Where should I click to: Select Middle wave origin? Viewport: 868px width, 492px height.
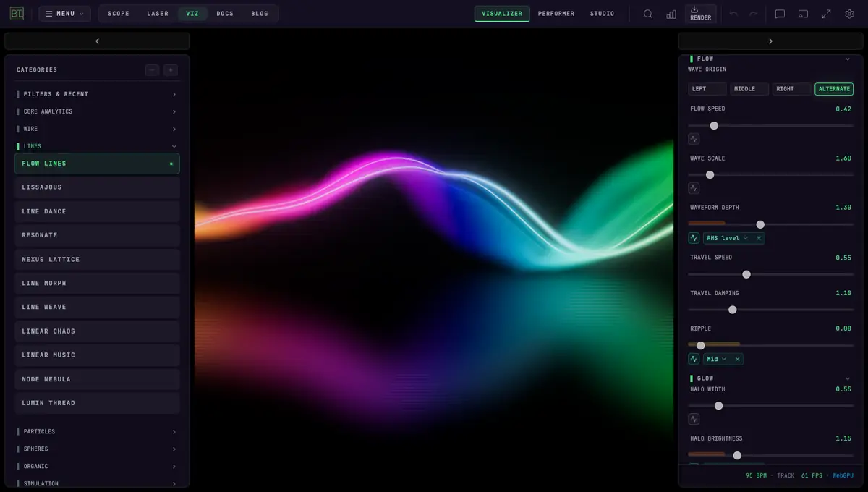[749, 89]
